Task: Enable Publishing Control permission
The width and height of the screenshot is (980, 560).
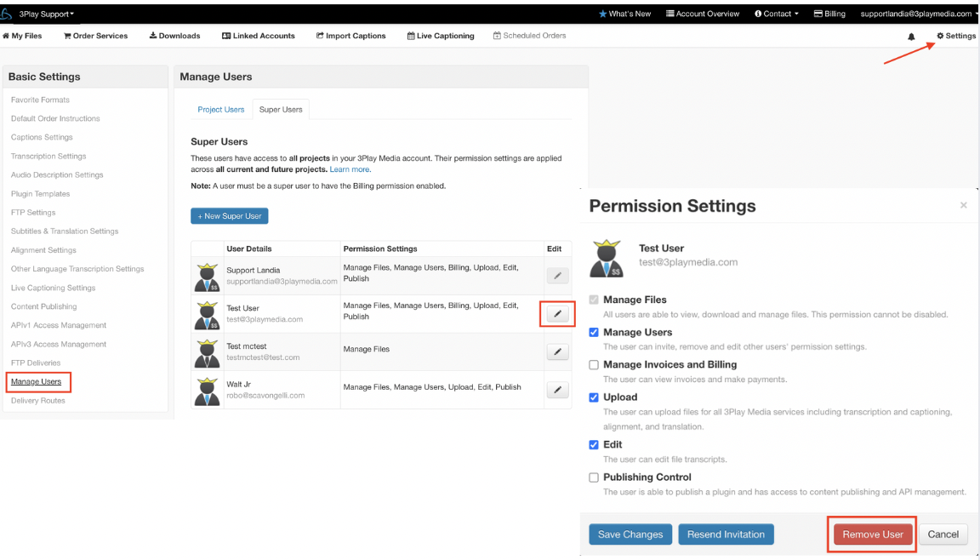Action: pos(594,477)
